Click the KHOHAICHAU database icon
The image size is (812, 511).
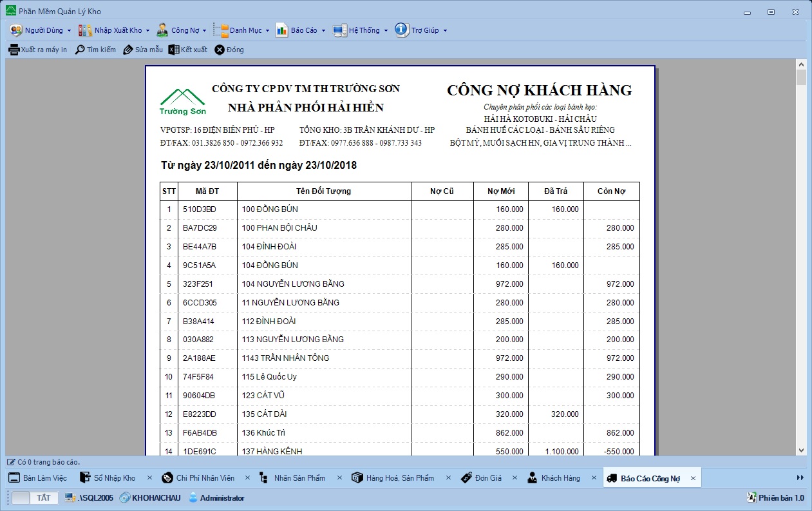click(126, 497)
